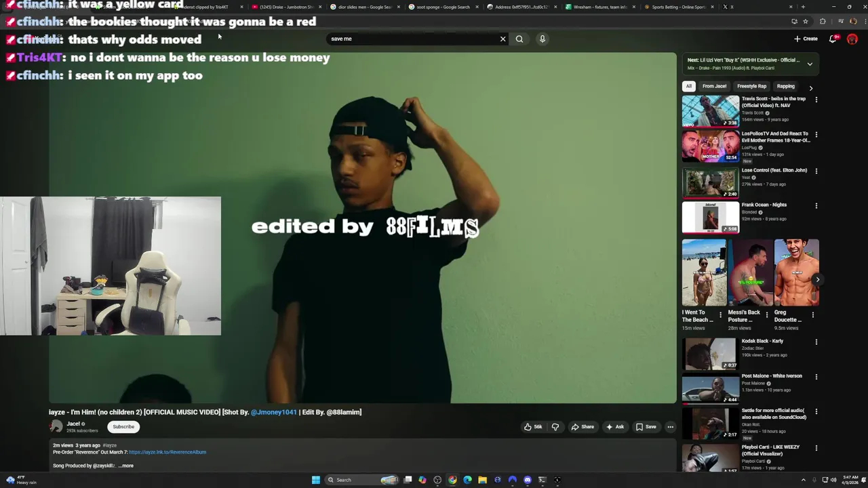868x488 pixels.
Task: Switch to Wrexham fixtures browser tab
Action: pos(599,7)
